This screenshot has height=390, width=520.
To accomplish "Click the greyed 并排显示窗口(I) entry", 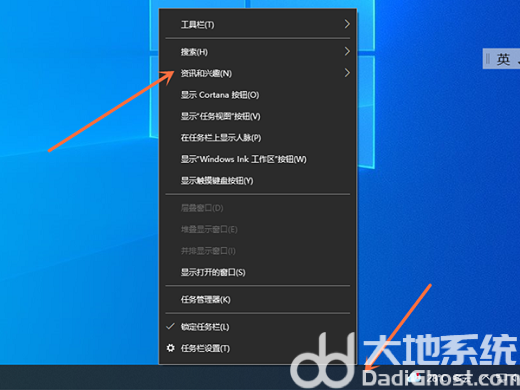I will point(257,251).
